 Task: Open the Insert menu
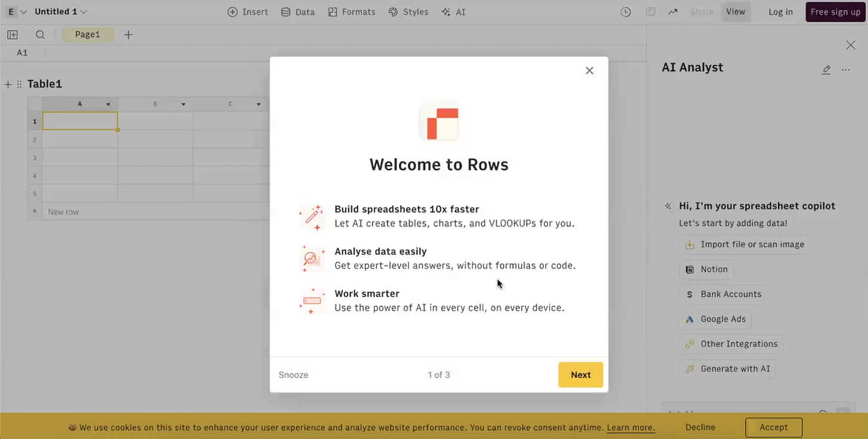point(248,12)
